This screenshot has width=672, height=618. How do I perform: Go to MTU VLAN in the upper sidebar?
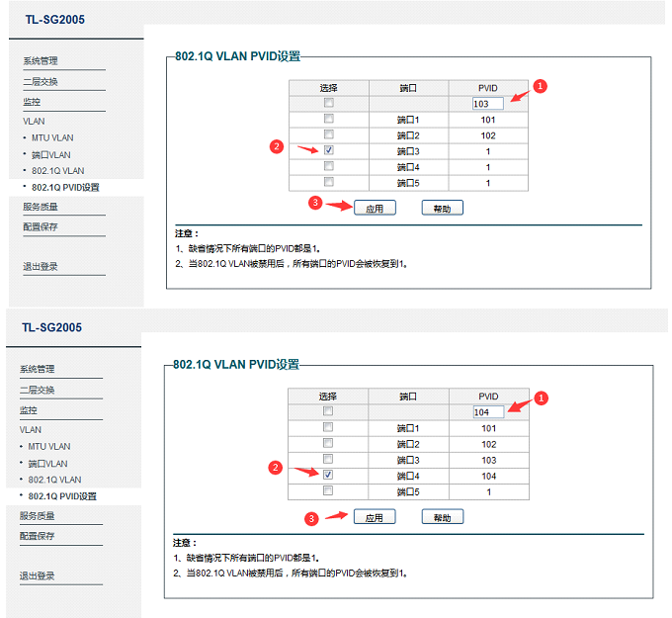click(51, 137)
